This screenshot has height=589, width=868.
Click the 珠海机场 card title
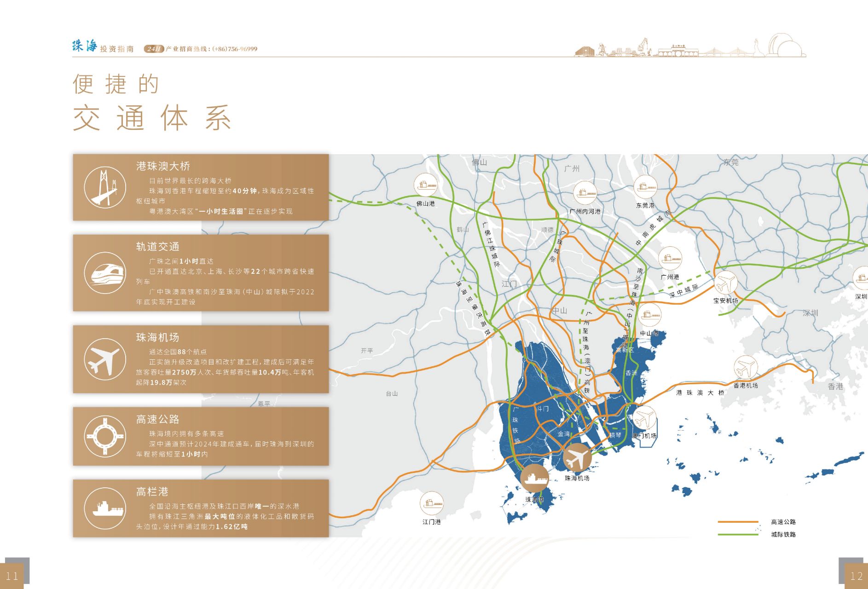[157, 337]
